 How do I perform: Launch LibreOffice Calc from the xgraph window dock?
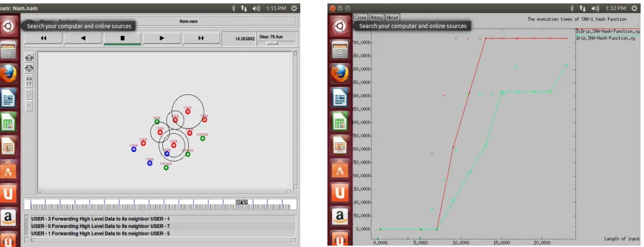(x=340, y=122)
